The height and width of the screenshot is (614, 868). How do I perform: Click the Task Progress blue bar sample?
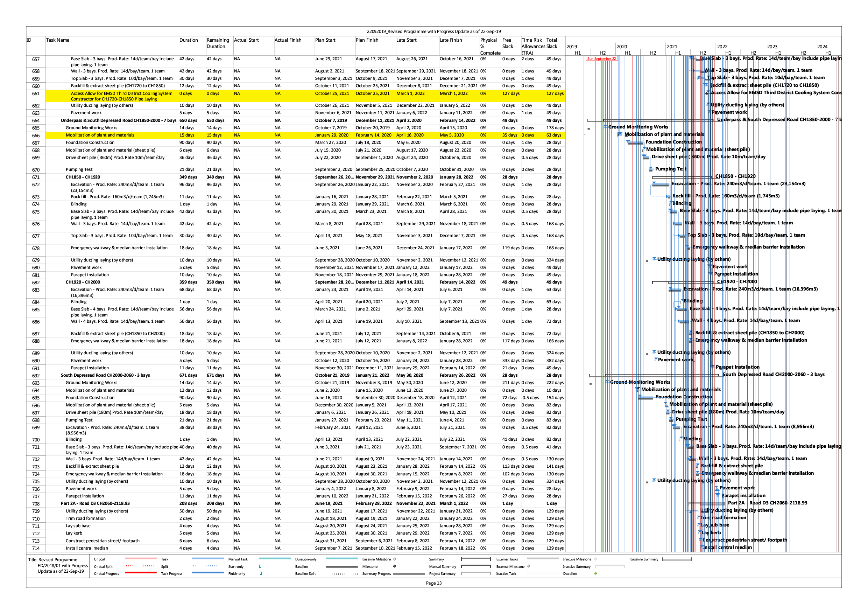pos(207,573)
